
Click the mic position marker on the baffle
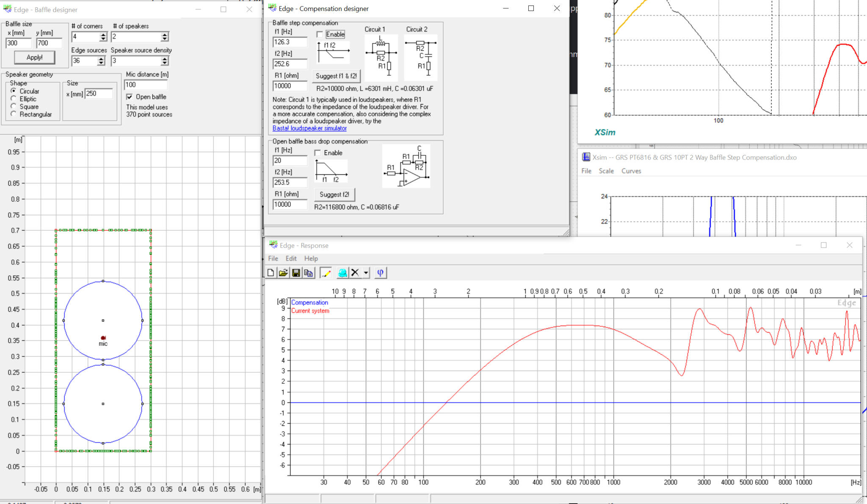pyautogui.click(x=103, y=338)
